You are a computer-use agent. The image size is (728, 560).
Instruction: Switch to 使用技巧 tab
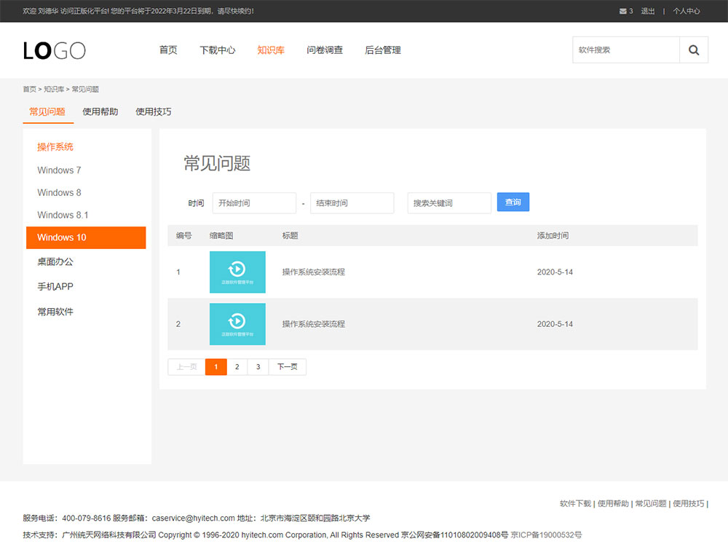coord(154,112)
